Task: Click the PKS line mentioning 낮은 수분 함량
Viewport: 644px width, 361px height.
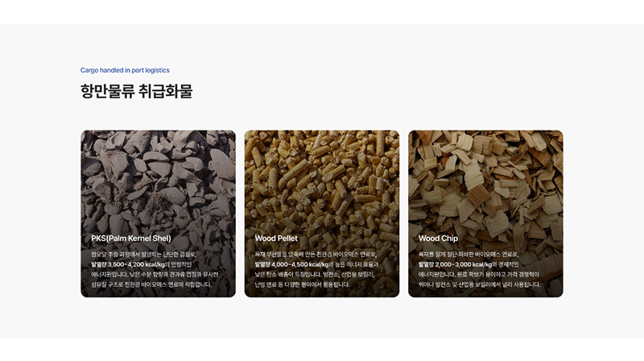Action: click(x=155, y=274)
